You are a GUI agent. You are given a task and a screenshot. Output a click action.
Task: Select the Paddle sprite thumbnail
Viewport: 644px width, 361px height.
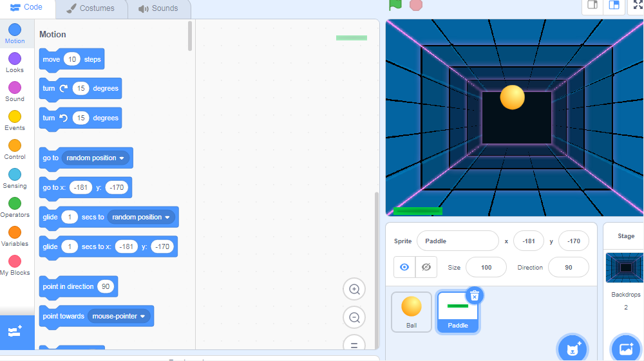pyautogui.click(x=457, y=312)
